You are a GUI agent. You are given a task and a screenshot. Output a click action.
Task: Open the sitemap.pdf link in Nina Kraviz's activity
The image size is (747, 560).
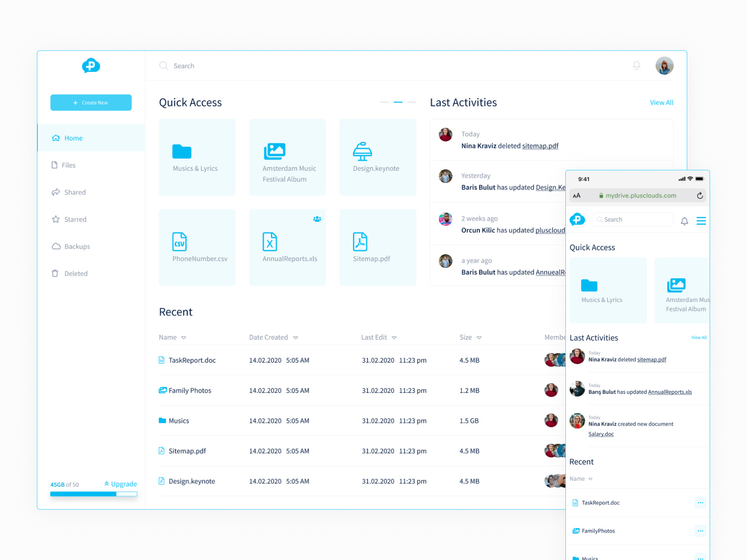[540, 146]
